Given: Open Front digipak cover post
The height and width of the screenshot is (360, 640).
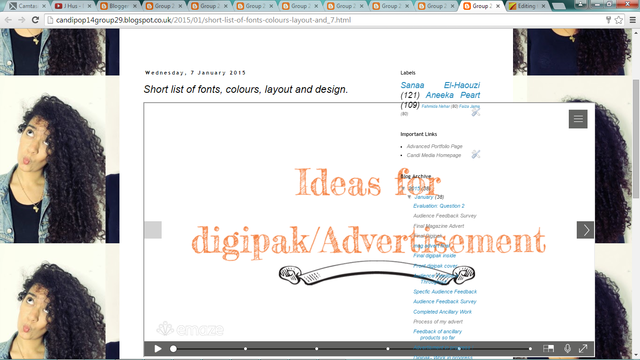Looking at the screenshot, I should click(x=435, y=266).
